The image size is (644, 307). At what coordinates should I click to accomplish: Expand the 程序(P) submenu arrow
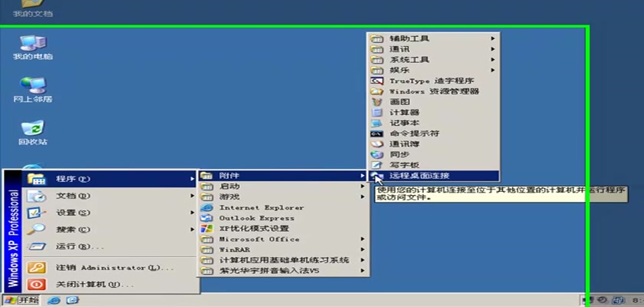point(192,179)
